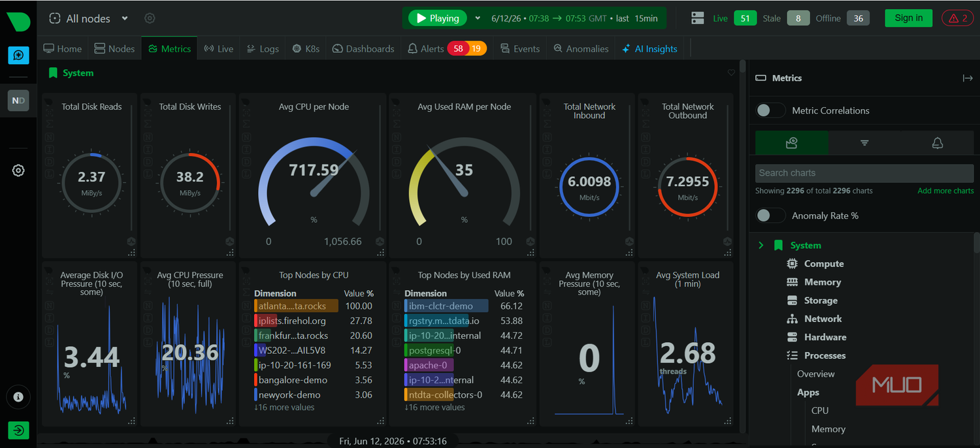This screenshot has width=980, height=448.
Task: Open the blue chat assistant icon in sidebar
Action: 18,56
